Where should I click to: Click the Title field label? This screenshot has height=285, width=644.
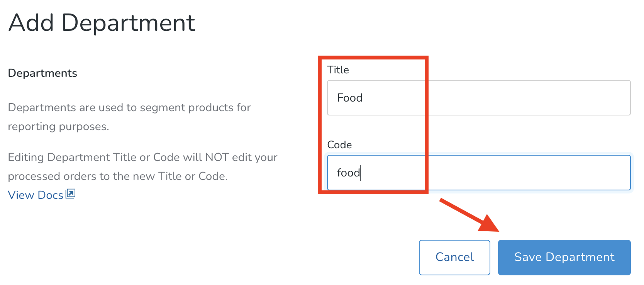pos(339,70)
